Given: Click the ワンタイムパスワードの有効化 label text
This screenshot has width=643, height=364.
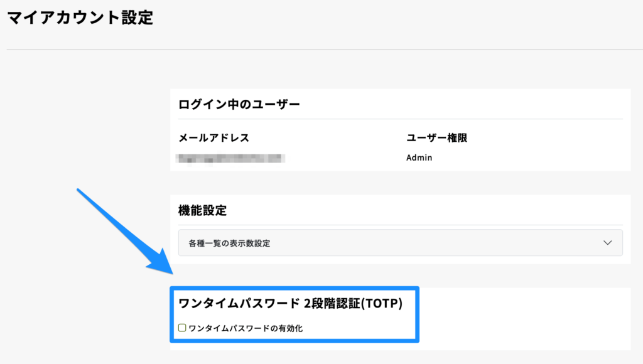Looking at the screenshot, I should pyautogui.click(x=246, y=328).
